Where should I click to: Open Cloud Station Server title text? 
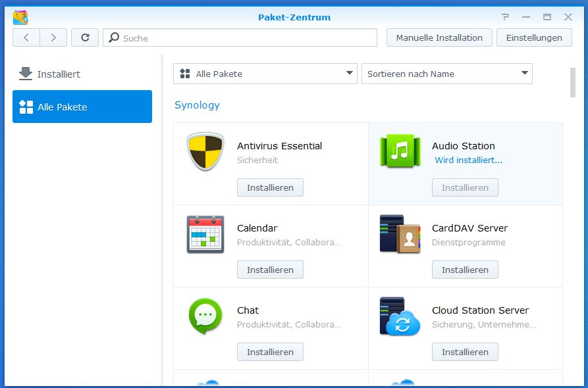(x=480, y=310)
